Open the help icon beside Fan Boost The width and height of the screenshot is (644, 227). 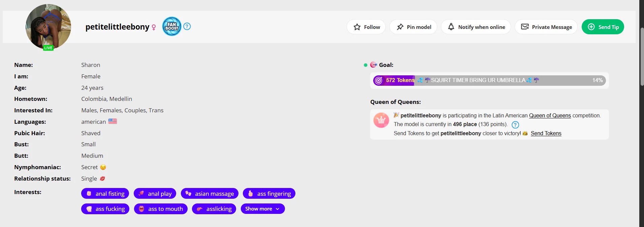point(187,26)
